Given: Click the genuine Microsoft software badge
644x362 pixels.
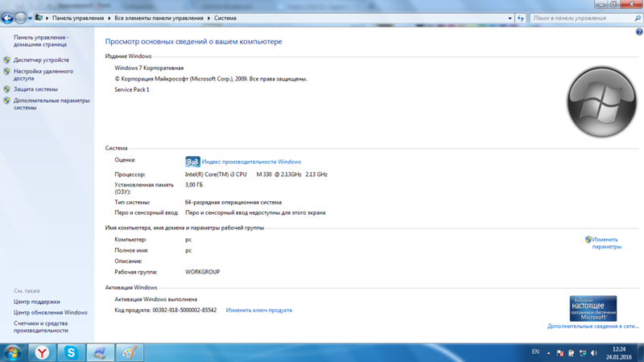Looking at the screenshot, I should [x=592, y=308].
